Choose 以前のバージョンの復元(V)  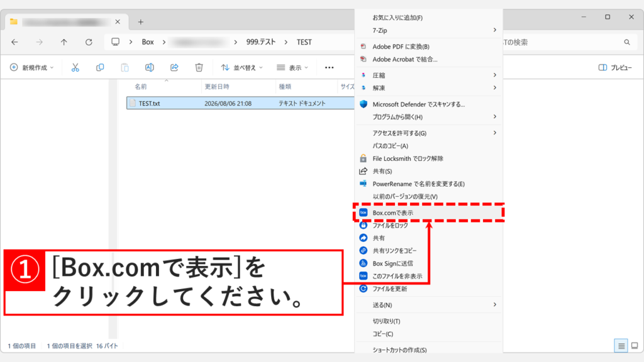(428, 197)
